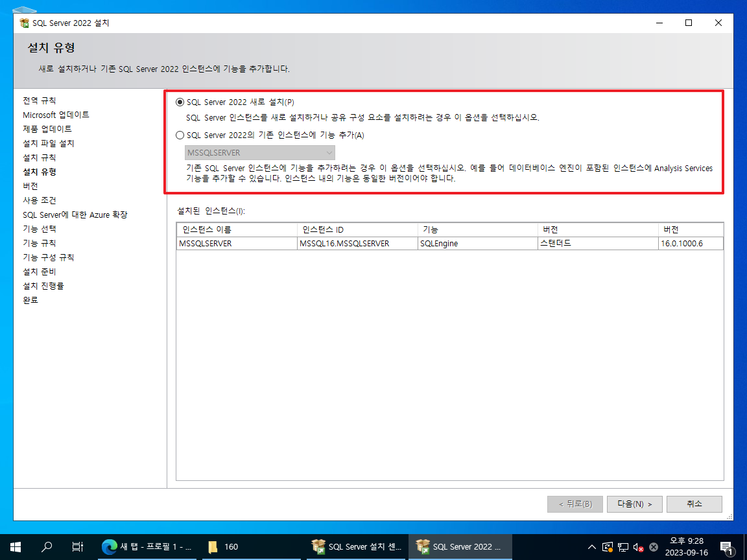Select 기능 선택 step in the sidebar

point(40,229)
